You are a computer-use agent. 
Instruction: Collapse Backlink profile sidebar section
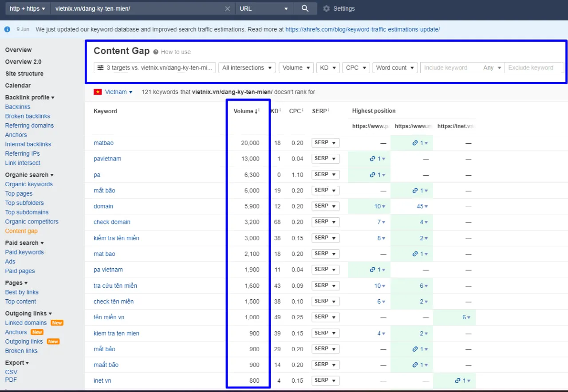click(x=30, y=97)
